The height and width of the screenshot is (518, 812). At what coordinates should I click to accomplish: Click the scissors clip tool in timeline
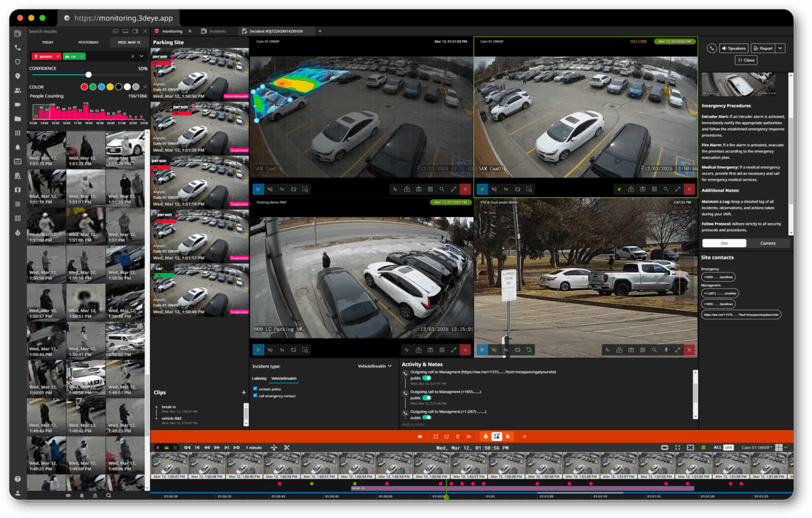(287, 448)
